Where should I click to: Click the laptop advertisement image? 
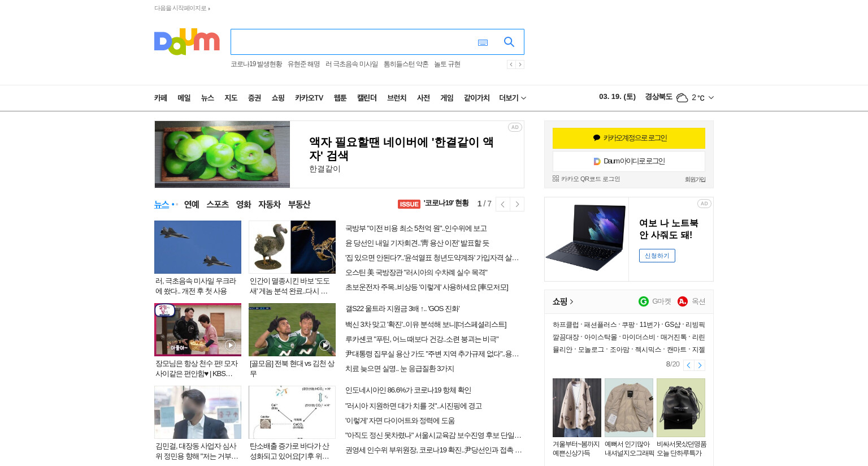point(587,239)
